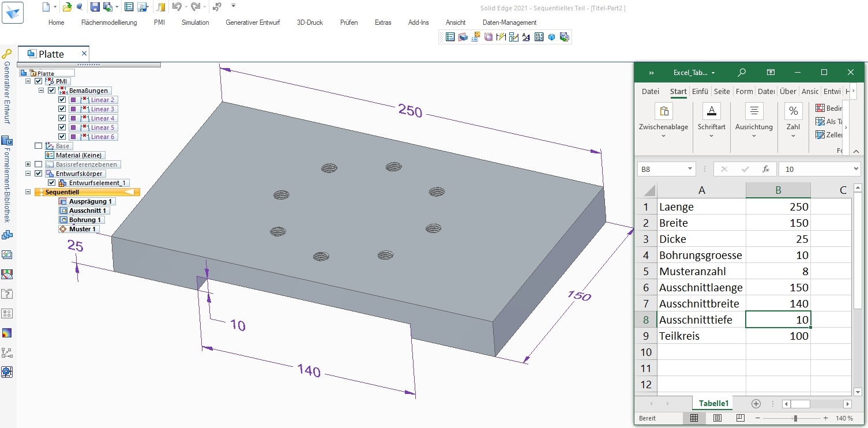The image size is (868, 428).
Task: Expand the Schriftart group dropdown
Action: pos(711,136)
